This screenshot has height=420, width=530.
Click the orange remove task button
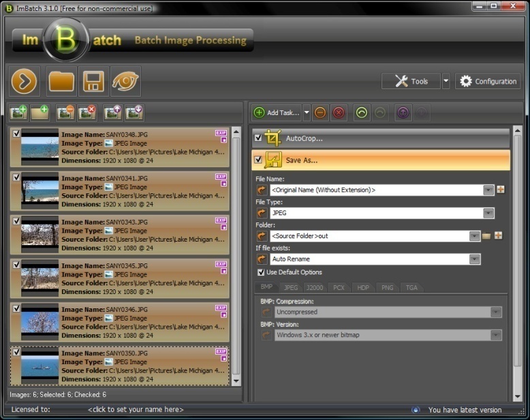point(320,113)
